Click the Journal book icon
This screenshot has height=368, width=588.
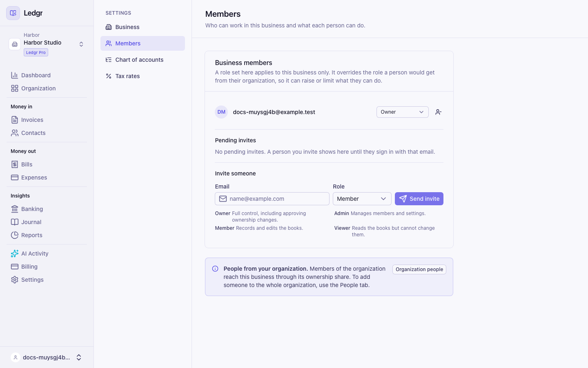click(x=15, y=222)
